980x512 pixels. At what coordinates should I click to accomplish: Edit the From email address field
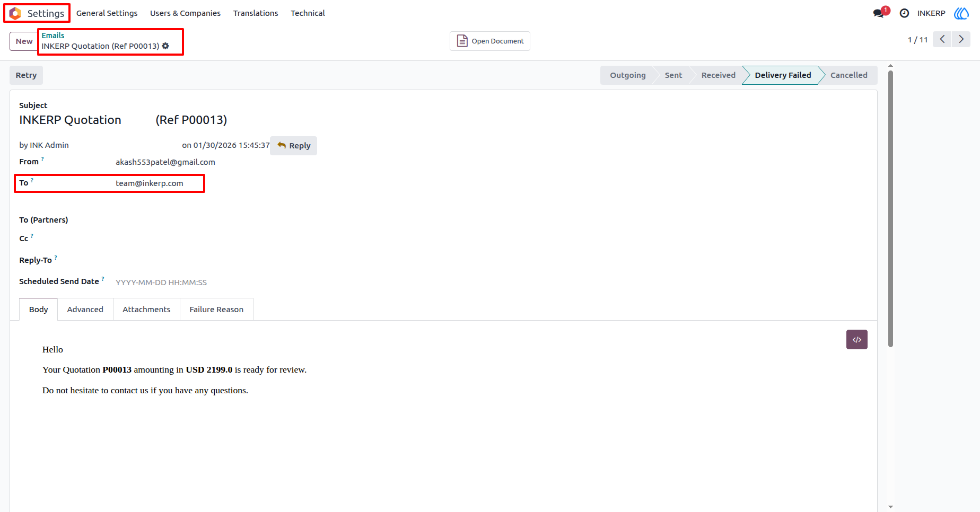pyautogui.click(x=165, y=162)
